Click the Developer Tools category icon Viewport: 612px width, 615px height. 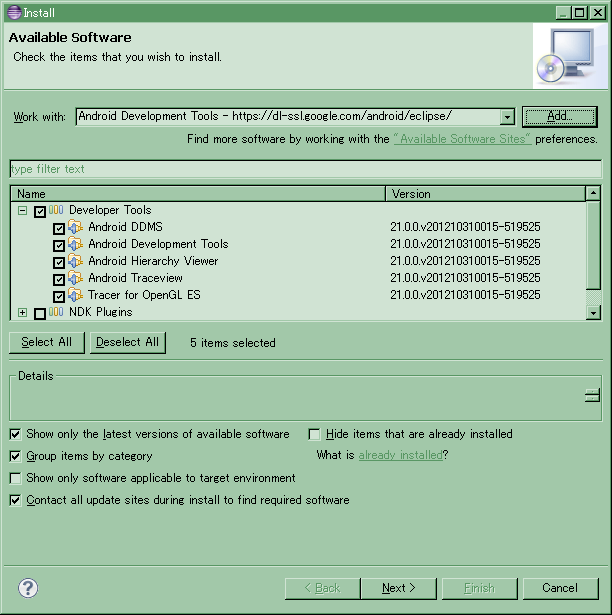[x=56, y=210]
